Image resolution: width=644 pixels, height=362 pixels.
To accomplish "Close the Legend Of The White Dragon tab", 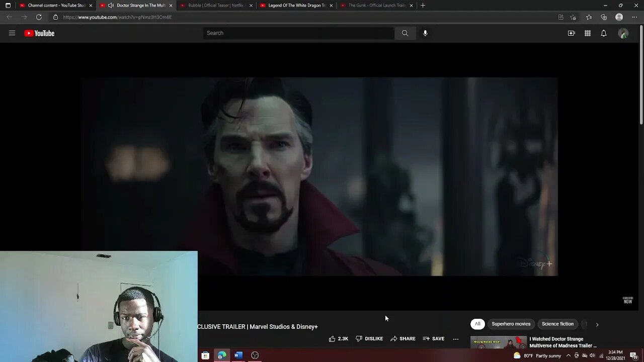I will pyautogui.click(x=331, y=6).
